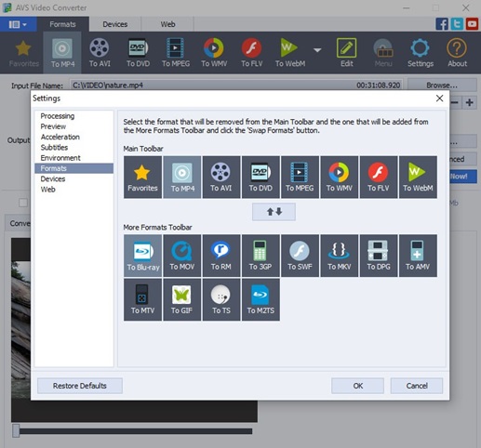Click To WebM in Main Toolbar list

point(418,177)
